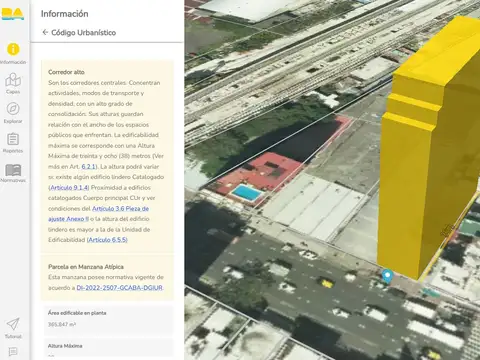Click the BA logo in sidebar
This screenshot has width=480, height=360.
[x=13, y=14]
